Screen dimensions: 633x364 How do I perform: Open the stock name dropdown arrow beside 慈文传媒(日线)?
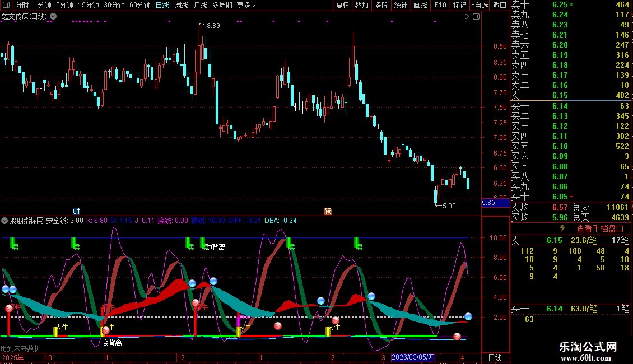(53, 17)
